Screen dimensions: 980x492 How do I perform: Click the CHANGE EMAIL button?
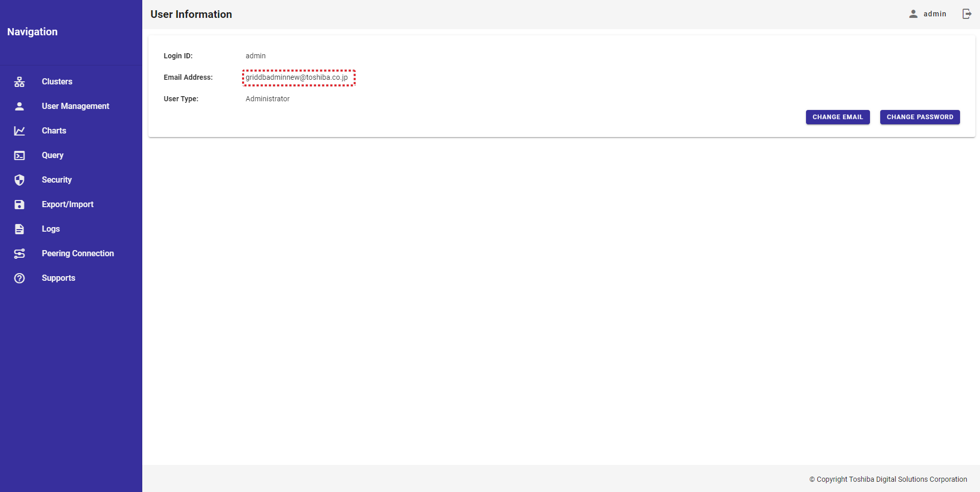point(838,117)
